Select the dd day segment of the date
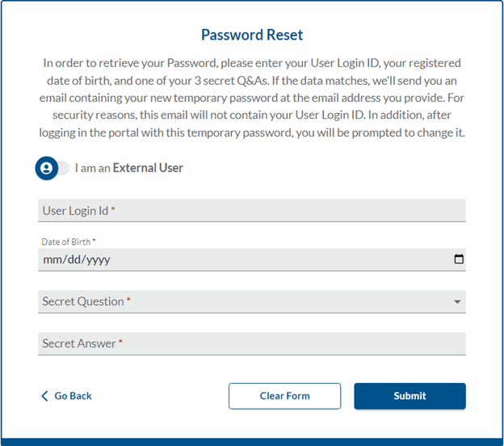 [74, 259]
